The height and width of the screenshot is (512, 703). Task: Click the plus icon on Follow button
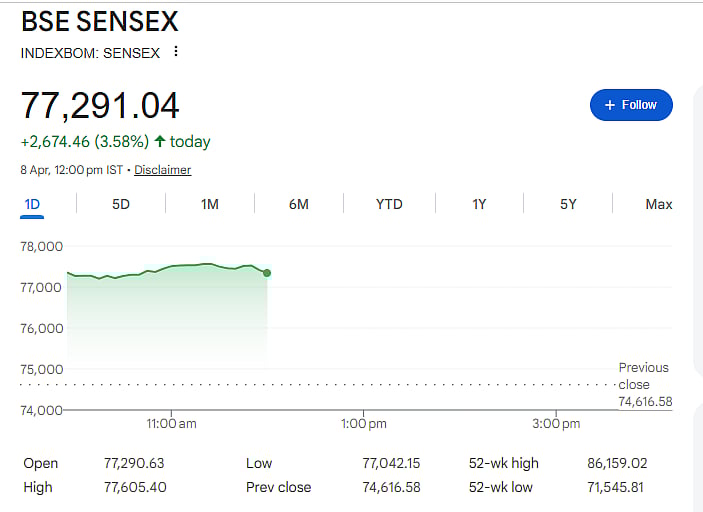click(610, 105)
